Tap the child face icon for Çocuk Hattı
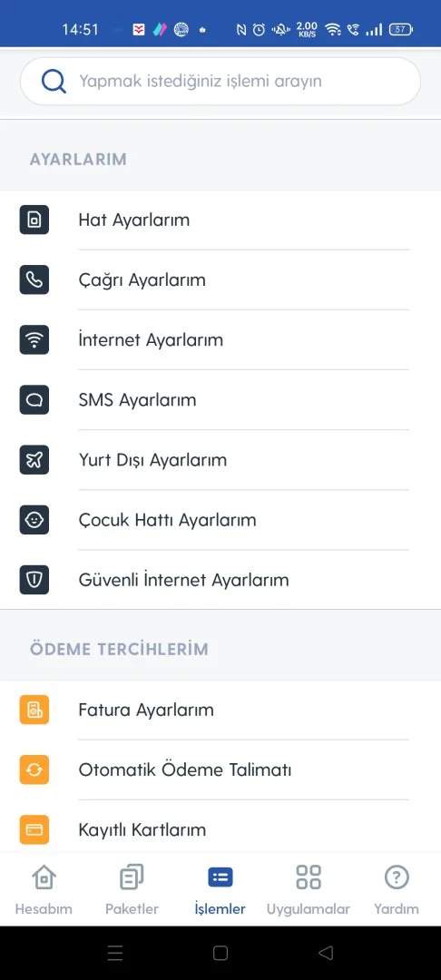Viewport: 441px width, 980px height. pos(34,520)
